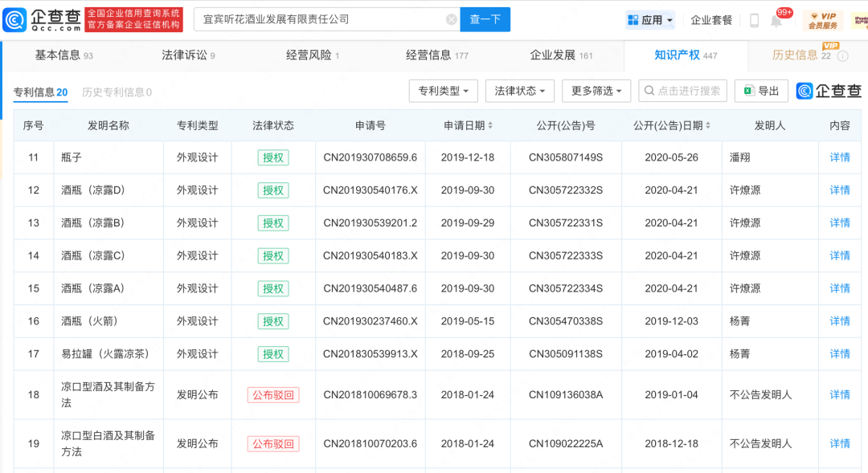The image size is (868, 473).
Task: Open 企业套餐 link
Action: coord(711,20)
